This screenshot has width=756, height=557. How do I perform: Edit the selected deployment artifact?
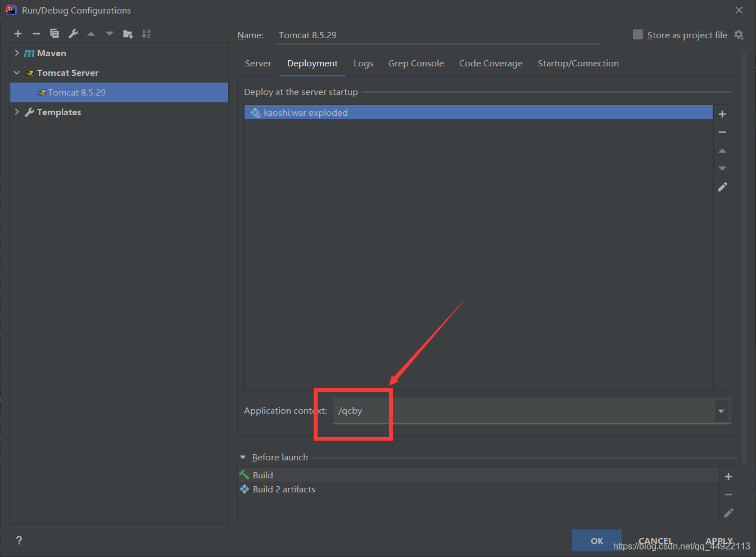[x=722, y=187]
